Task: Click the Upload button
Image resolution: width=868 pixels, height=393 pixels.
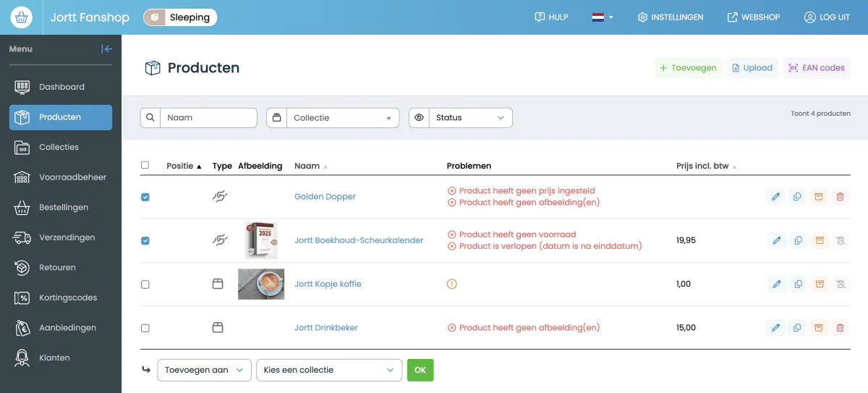Action: tap(752, 68)
